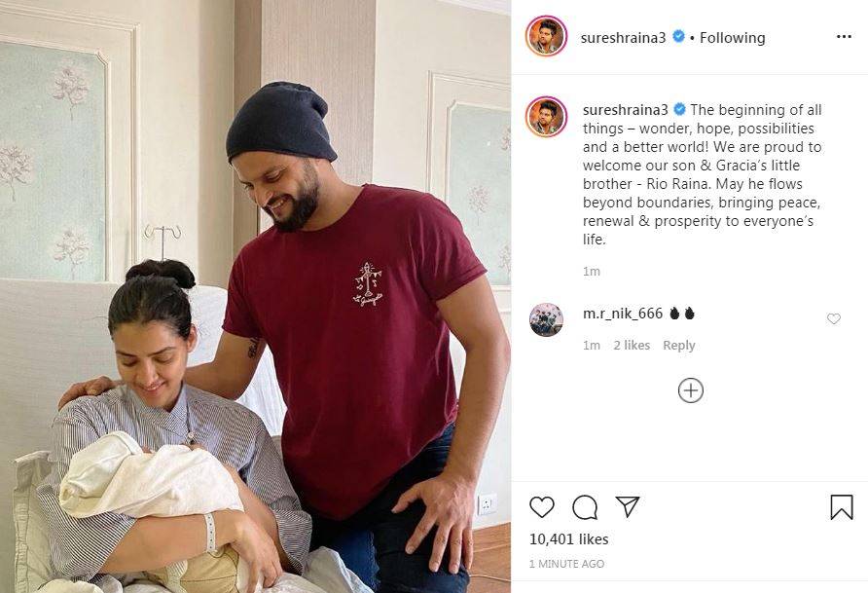
Task: Open the m.r_nik_666 username link
Action: pos(623,314)
